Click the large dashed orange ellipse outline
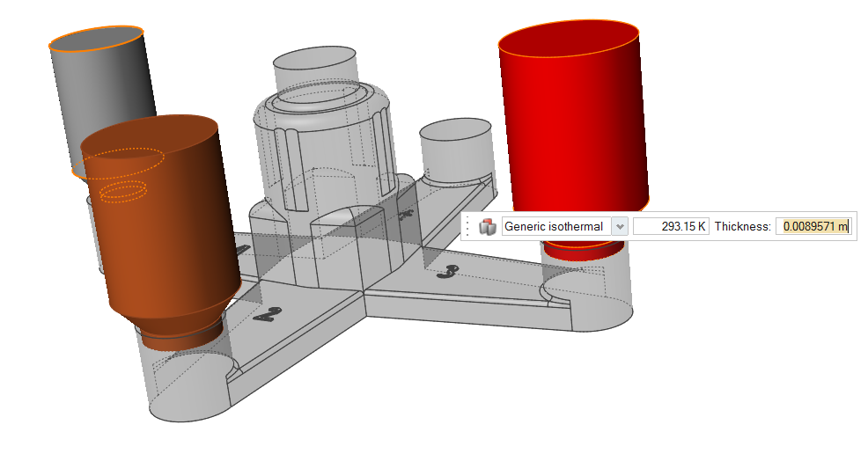Image resolution: width=868 pixels, height=454 pixels. click(118, 164)
